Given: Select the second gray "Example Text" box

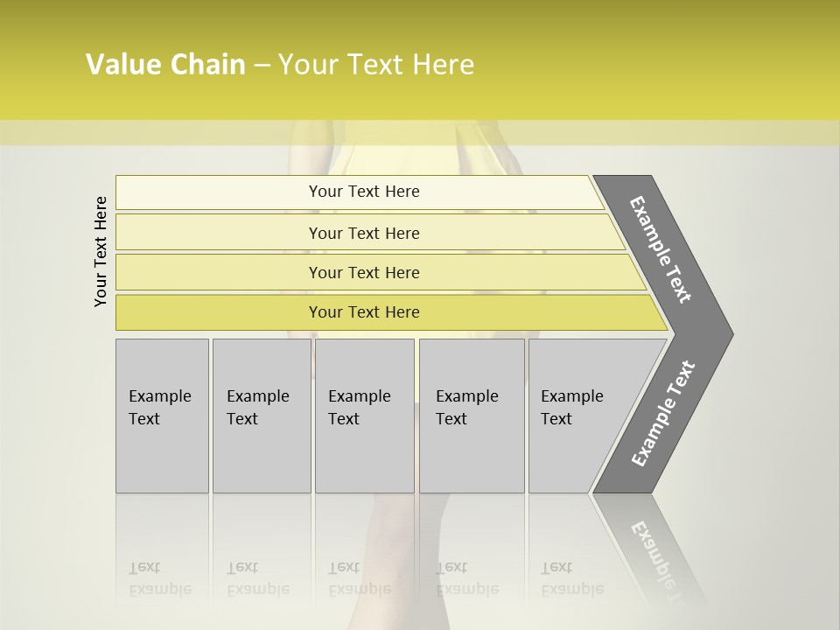Looking at the screenshot, I should click(260, 416).
